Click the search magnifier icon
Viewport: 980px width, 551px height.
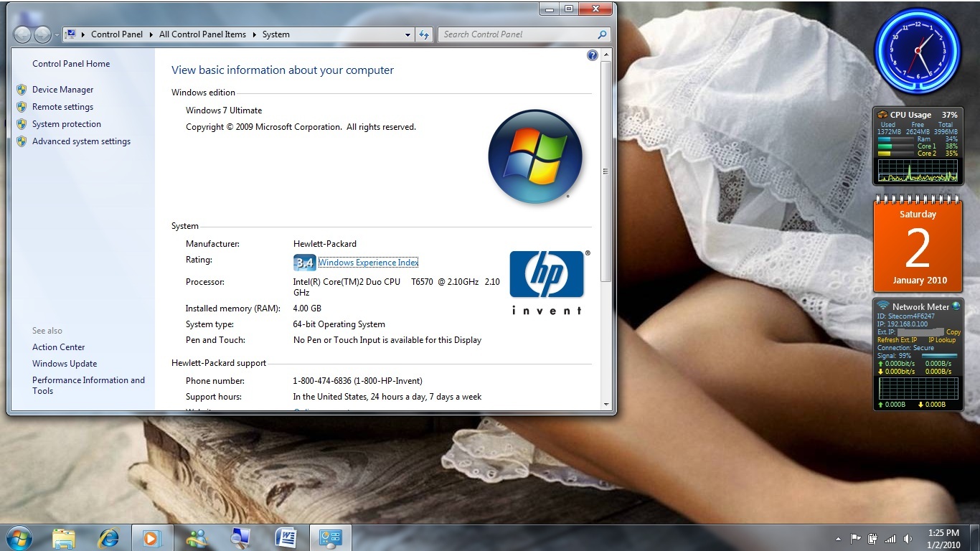click(x=602, y=34)
